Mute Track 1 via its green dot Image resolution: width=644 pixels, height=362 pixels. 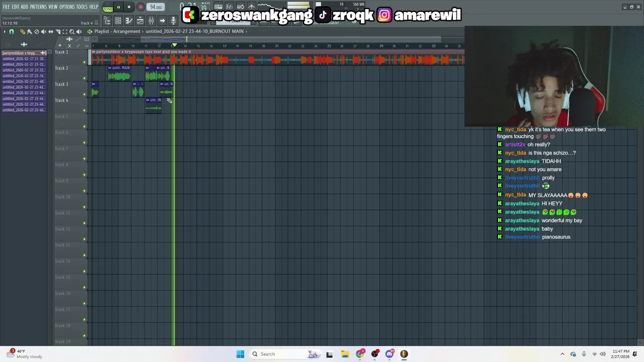(x=85, y=62)
